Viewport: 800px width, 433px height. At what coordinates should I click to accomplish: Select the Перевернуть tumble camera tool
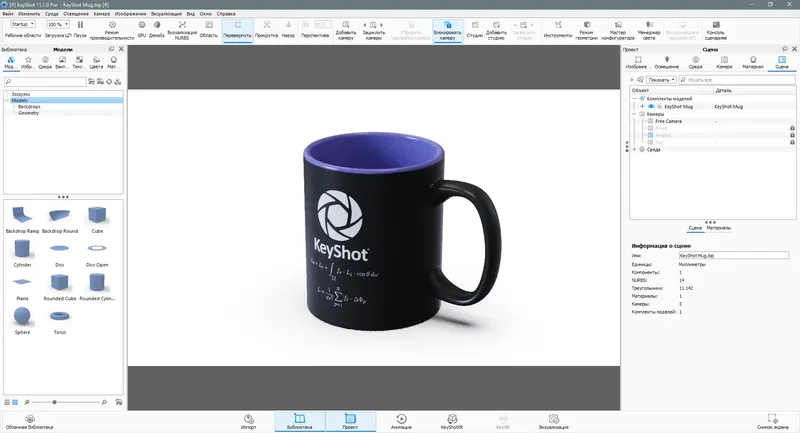(237, 30)
